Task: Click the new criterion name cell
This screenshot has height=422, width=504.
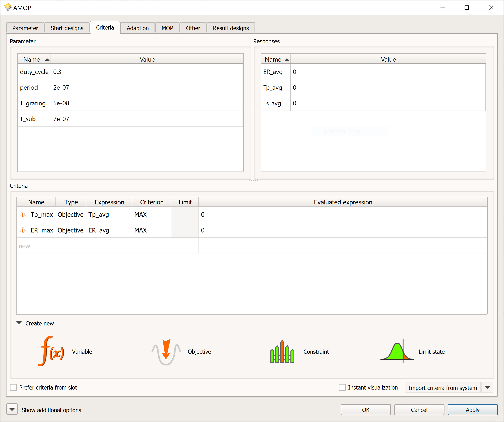Action: [x=36, y=246]
